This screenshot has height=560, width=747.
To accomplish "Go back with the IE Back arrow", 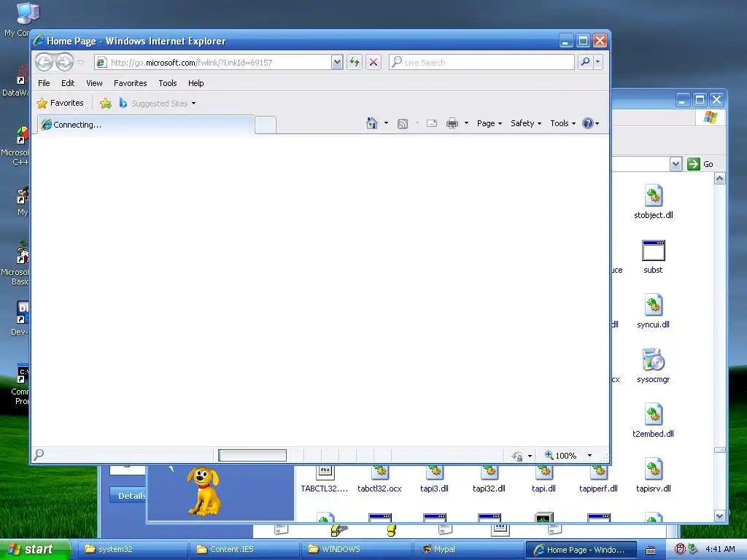I will click(44, 62).
